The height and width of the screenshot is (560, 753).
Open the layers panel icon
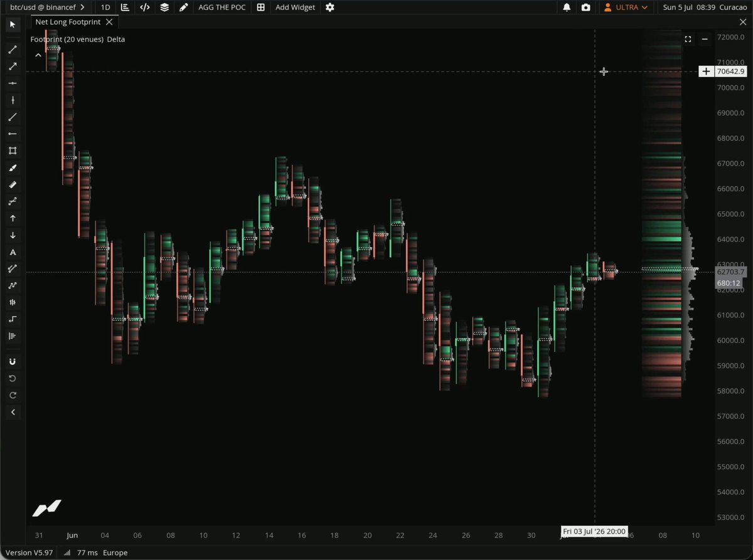(x=164, y=8)
